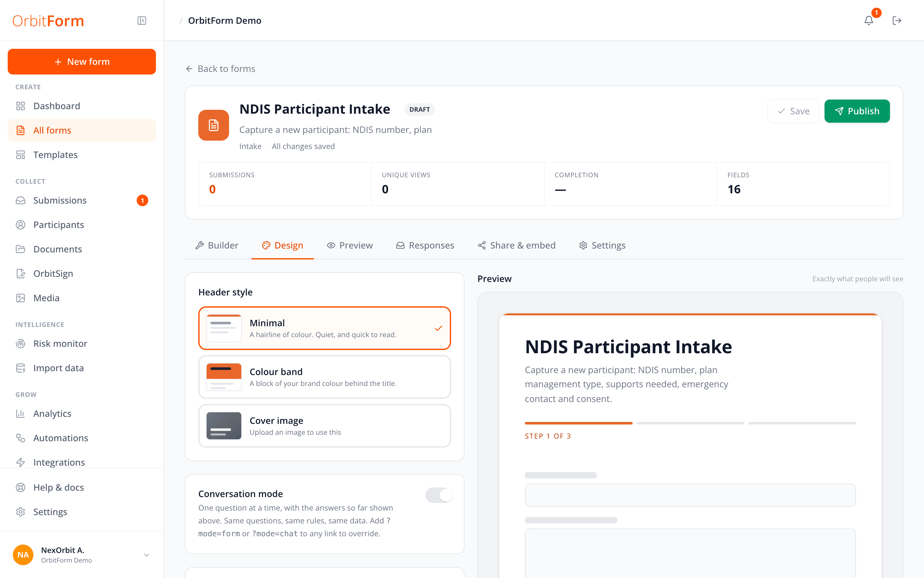The height and width of the screenshot is (578, 924).
Task: Go to Submissions in the sidebar
Action: click(82, 200)
